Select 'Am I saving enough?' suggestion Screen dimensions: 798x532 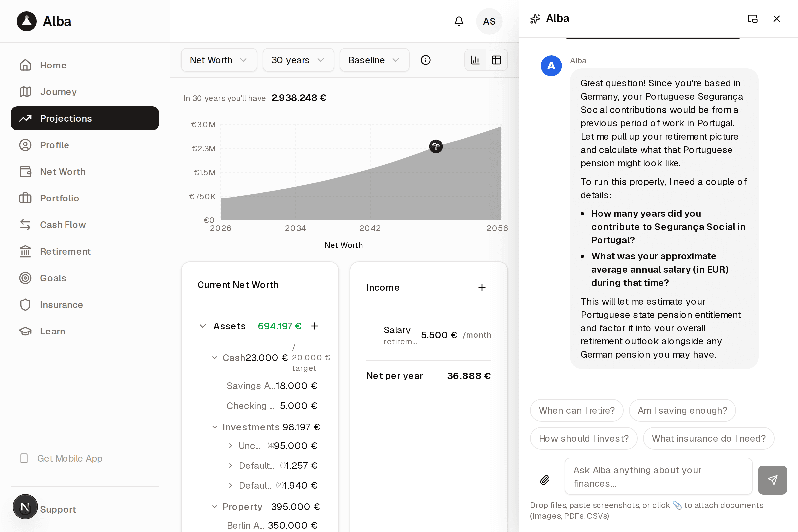[x=682, y=410]
